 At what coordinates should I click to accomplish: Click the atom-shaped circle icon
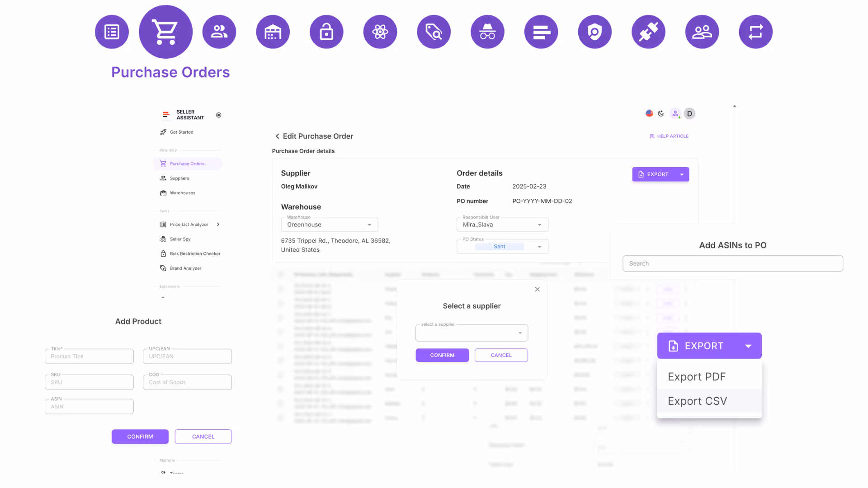[x=380, y=32]
